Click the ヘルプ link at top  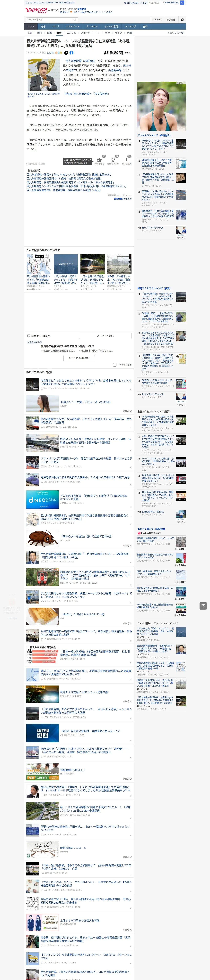tap(143, 3)
